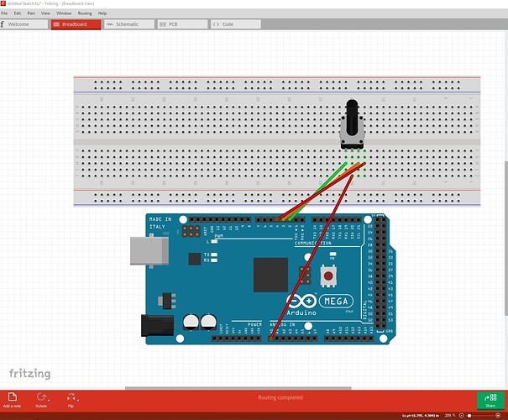Select the Arduino ATmega main chip
Image resolution: width=508 pixels, height=420 pixels.
coord(271,276)
